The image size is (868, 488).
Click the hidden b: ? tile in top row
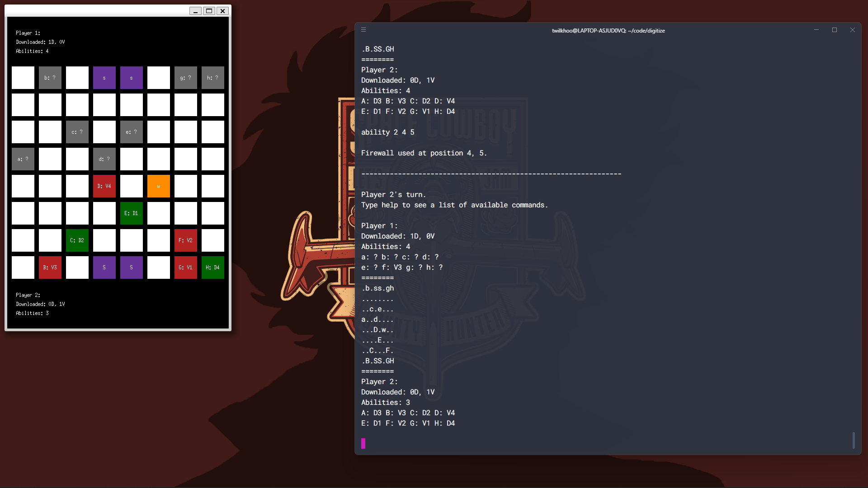[x=50, y=77]
